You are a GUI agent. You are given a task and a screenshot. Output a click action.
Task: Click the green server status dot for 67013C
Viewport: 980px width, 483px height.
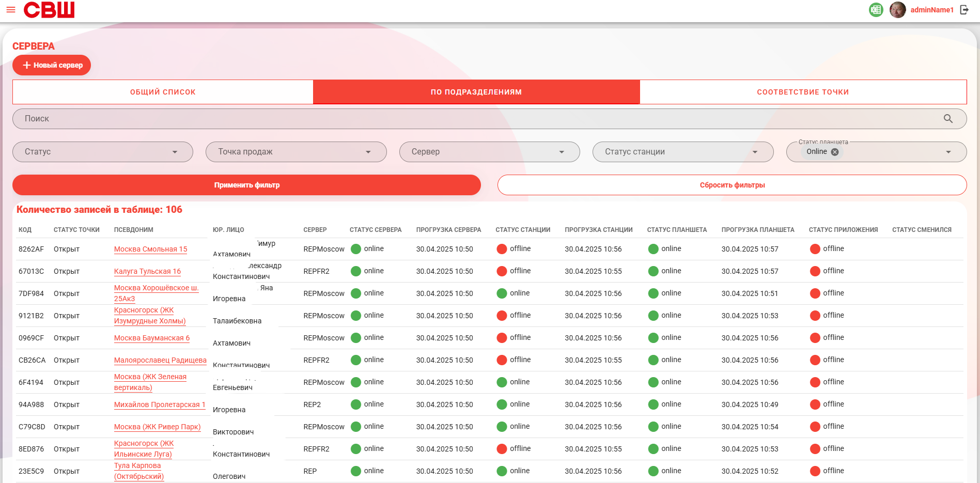[356, 271]
